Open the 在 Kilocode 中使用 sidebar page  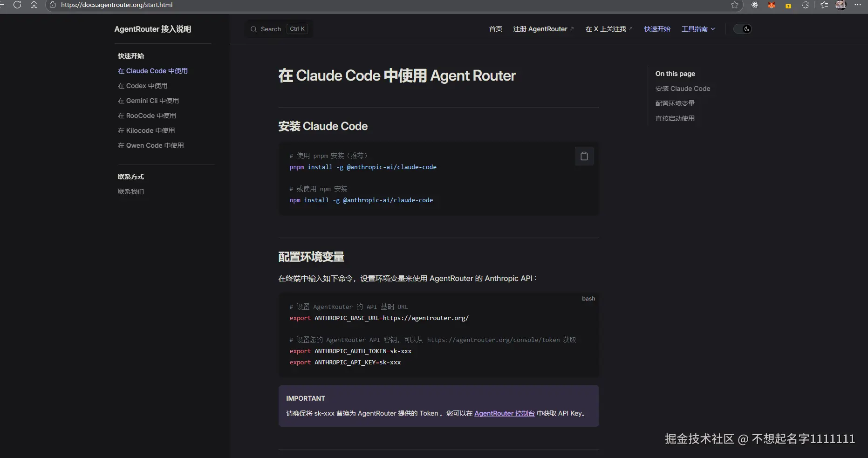click(146, 130)
